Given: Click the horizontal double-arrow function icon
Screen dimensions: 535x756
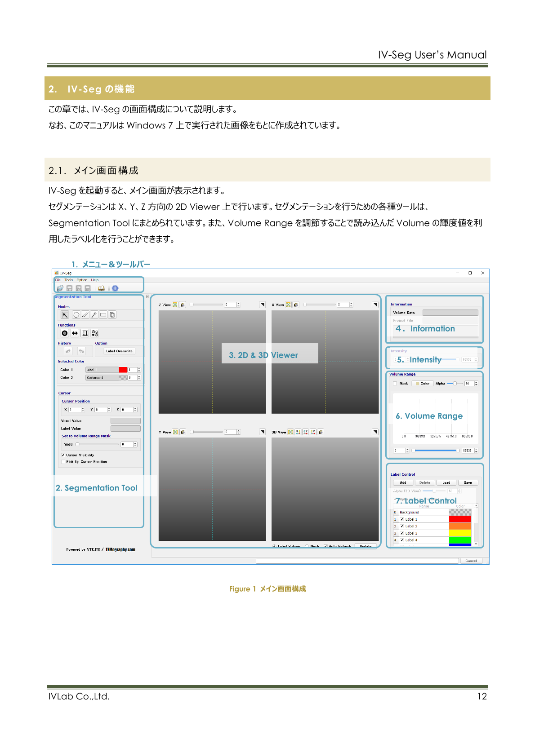Looking at the screenshot, I should coord(75,333).
